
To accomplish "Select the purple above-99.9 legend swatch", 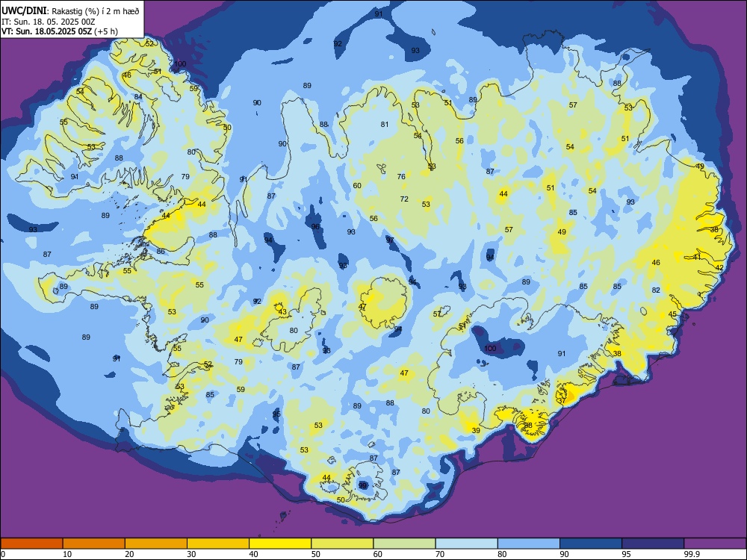I will [x=715, y=544].
